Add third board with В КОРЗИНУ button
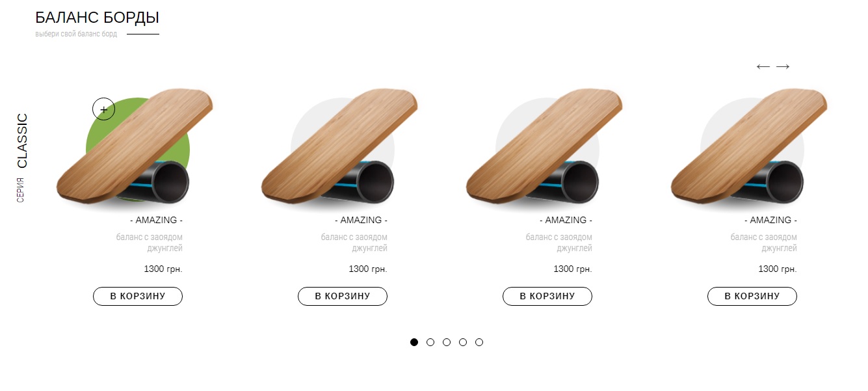 (547, 296)
